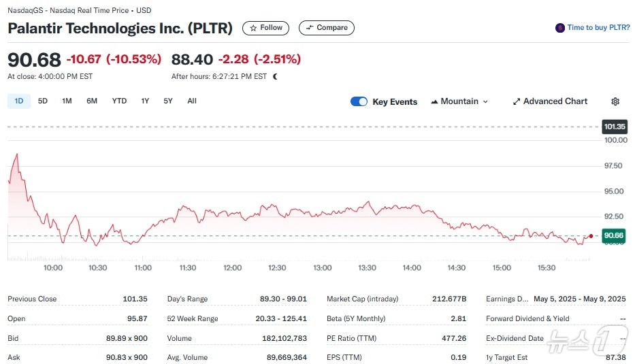Select the 1Y chart range
This screenshot has height=364, width=635.
click(x=145, y=101)
